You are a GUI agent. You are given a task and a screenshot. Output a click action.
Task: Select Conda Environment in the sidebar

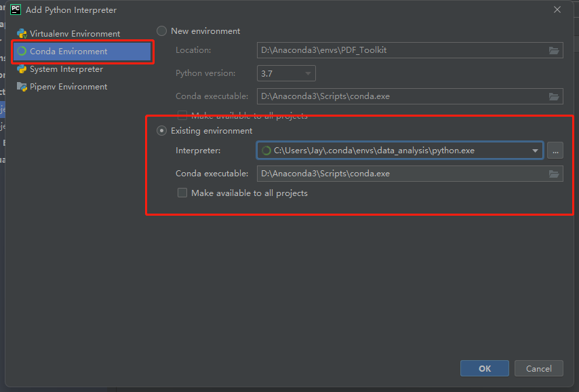coord(82,52)
